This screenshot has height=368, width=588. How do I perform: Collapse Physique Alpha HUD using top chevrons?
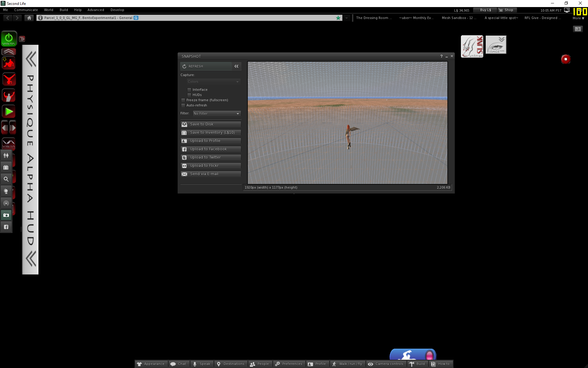point(31,59)
